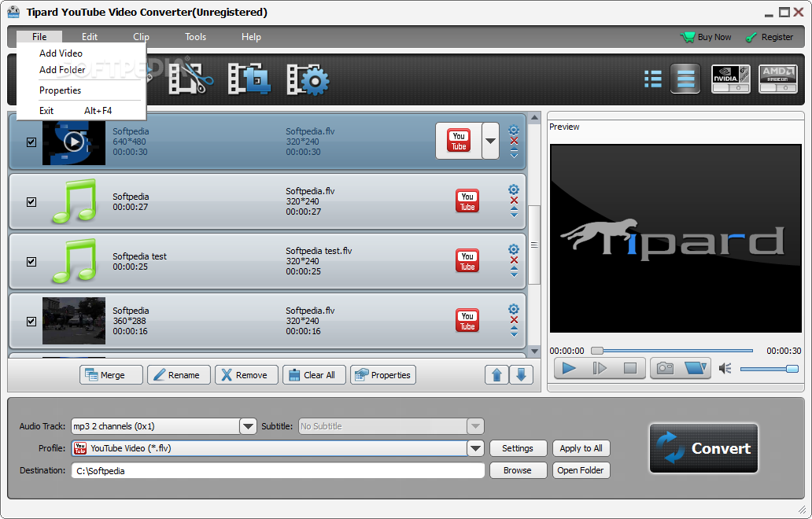This screenshot has width=812, height=519.
Task: Click the Rename button
Action: click(x=179, y=374)
